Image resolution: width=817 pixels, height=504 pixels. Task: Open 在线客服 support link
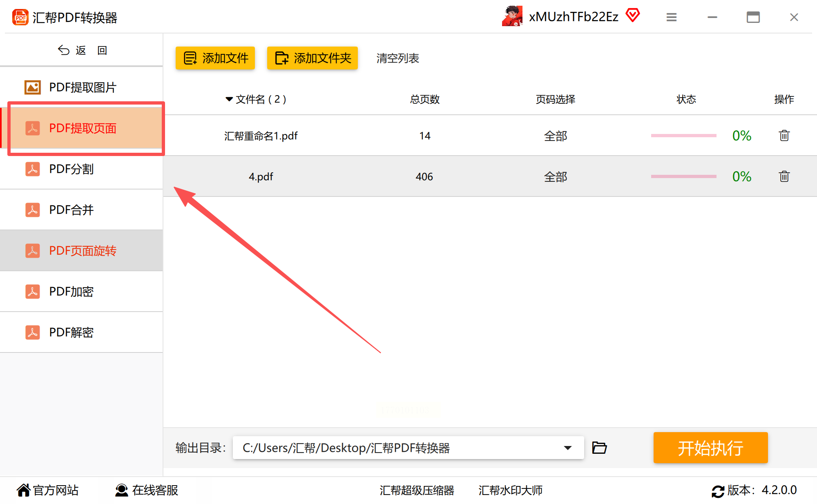[x=147, y=490]
